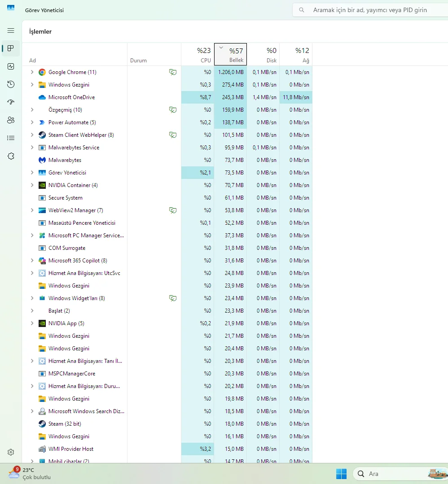Click the Steam (32 bit) icon
The width and height of the screenshot is (448, 484).
pyautogui.click(x=42, y=424)
